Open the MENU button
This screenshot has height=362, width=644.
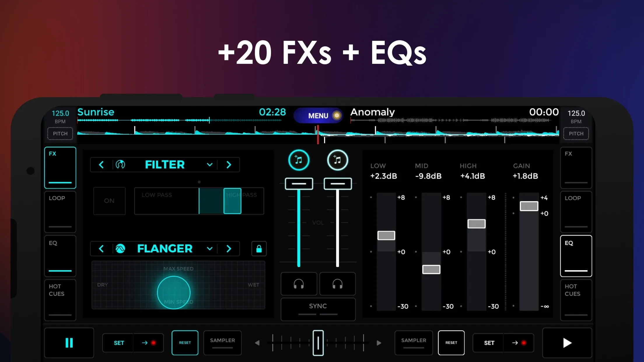(318, 116)
